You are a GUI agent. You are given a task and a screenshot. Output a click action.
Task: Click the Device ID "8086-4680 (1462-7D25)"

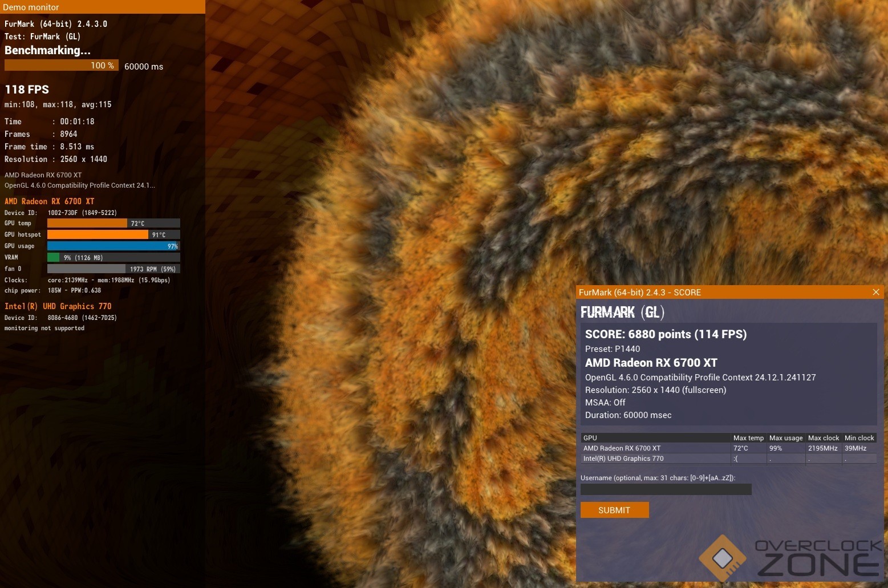click(82, 318)
